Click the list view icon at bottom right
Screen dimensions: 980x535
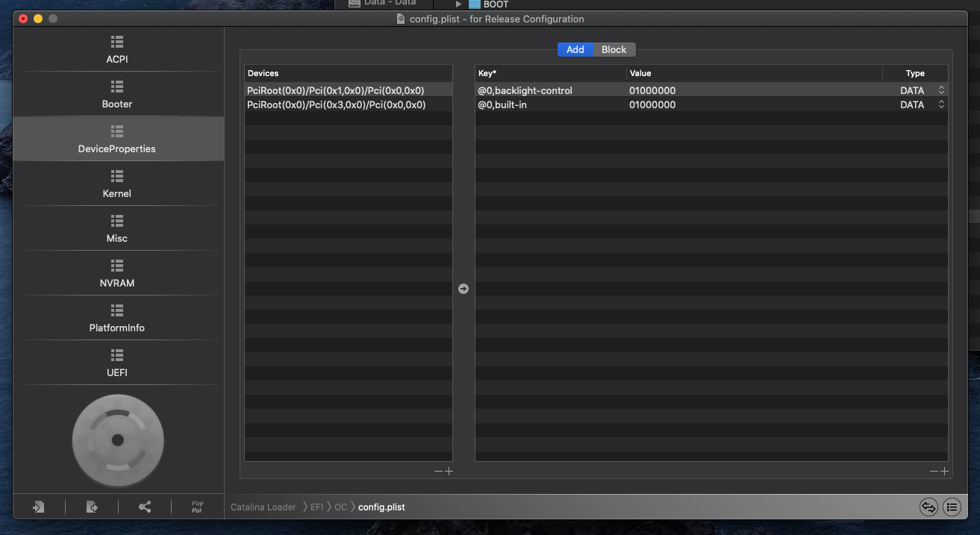pyautogui.click(x=952, y=507)
